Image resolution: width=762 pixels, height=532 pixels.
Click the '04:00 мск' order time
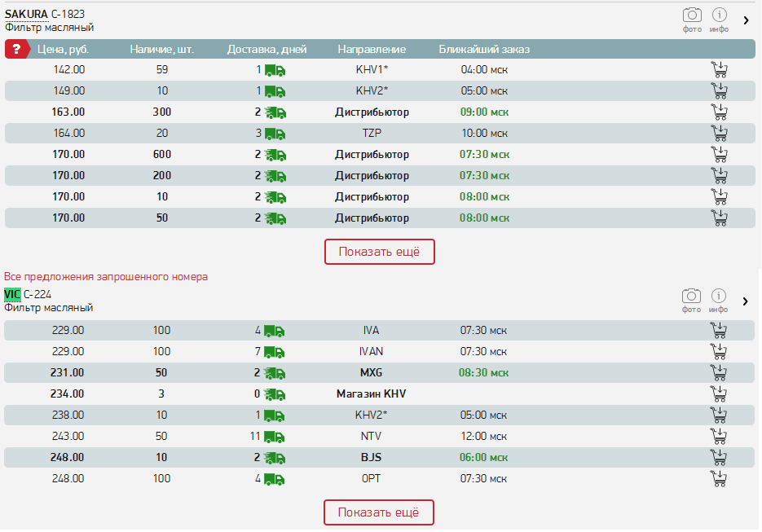point(485,70)
